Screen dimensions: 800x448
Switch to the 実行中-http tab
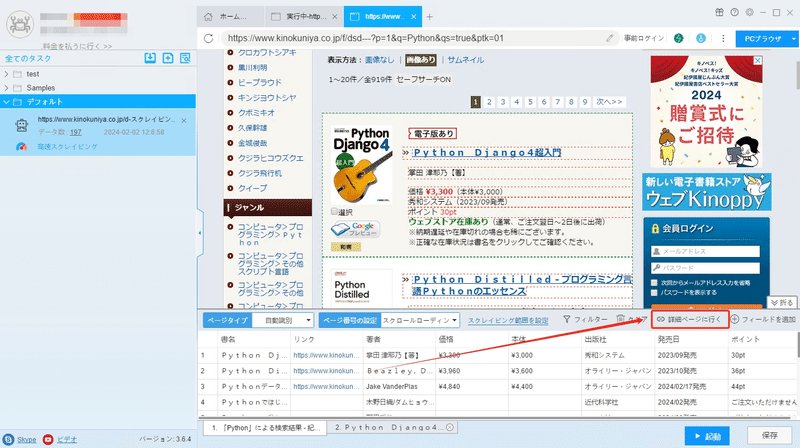(x=305, y=17)
